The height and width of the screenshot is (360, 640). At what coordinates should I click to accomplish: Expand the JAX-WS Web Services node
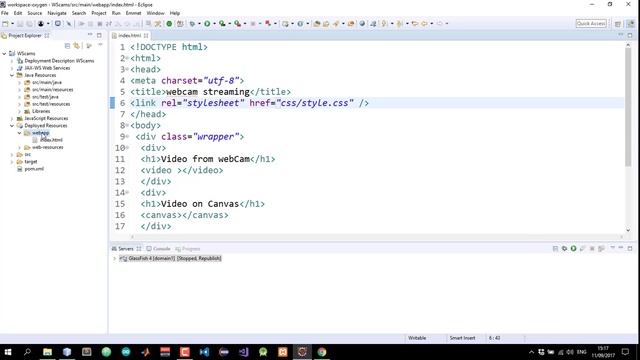coord(12,68)
